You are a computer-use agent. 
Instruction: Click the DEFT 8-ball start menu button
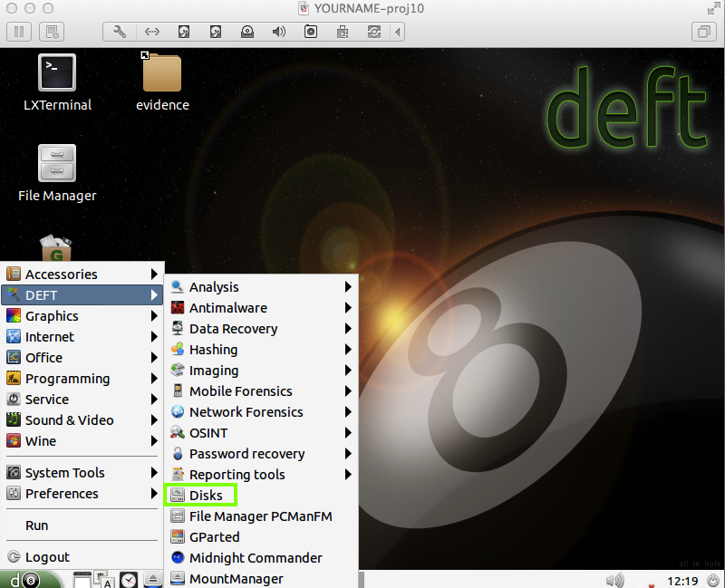click(x=24, y=580)
